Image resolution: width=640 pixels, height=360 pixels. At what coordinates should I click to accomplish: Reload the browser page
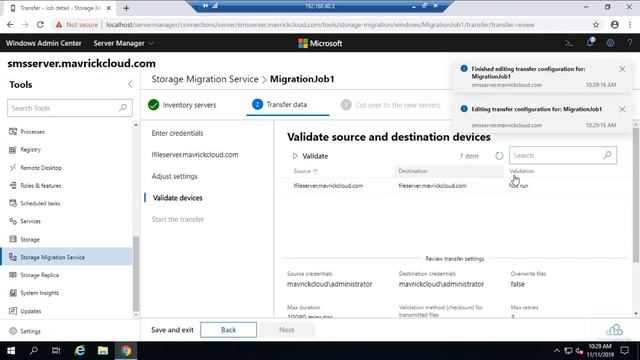tap(40, 24)
